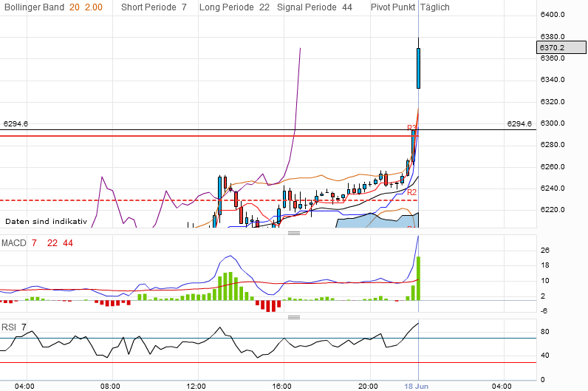
Task: Click the RSI indicator label
Action: (9, 327)
